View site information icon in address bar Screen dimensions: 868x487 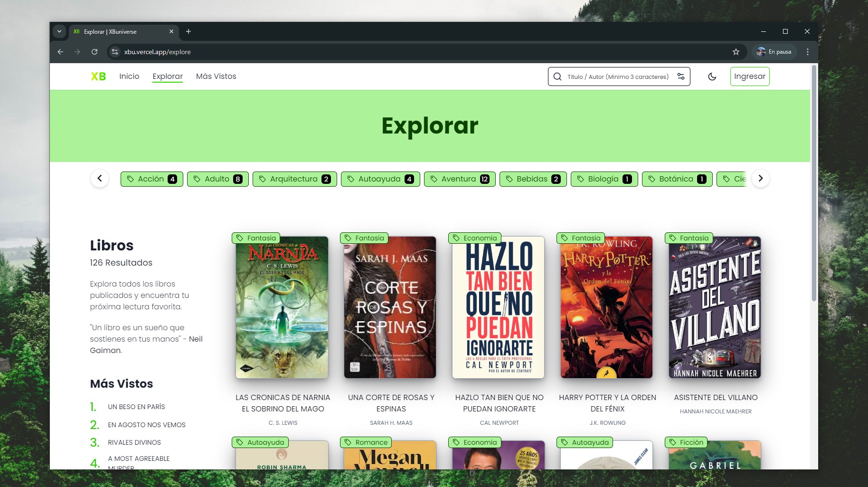pyautogui.click(x=115, y=52)
